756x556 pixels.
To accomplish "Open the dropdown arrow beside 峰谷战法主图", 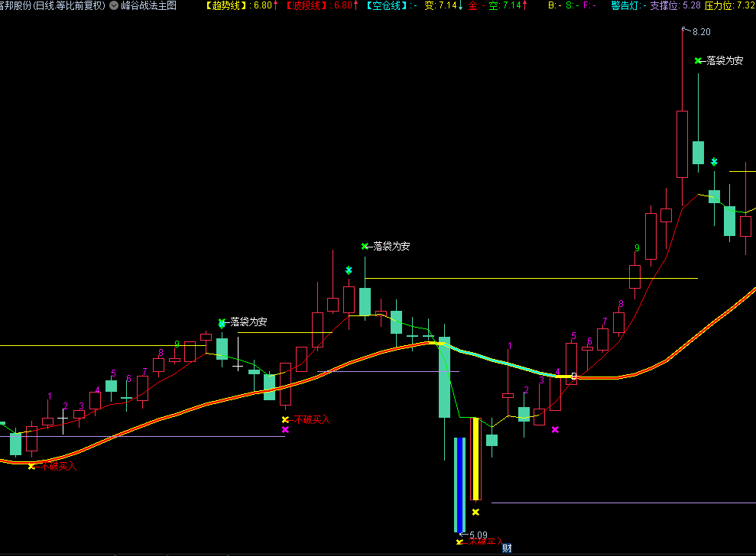I will pos(114,5).
